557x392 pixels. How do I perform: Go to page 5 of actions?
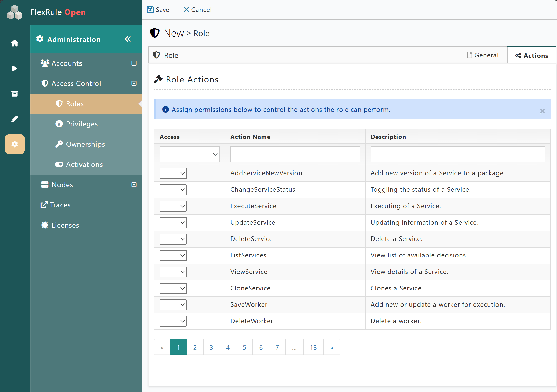[244, 347]
